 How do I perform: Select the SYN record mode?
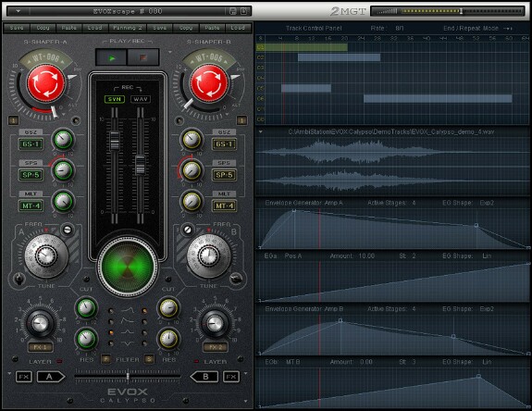pos(115,99)
